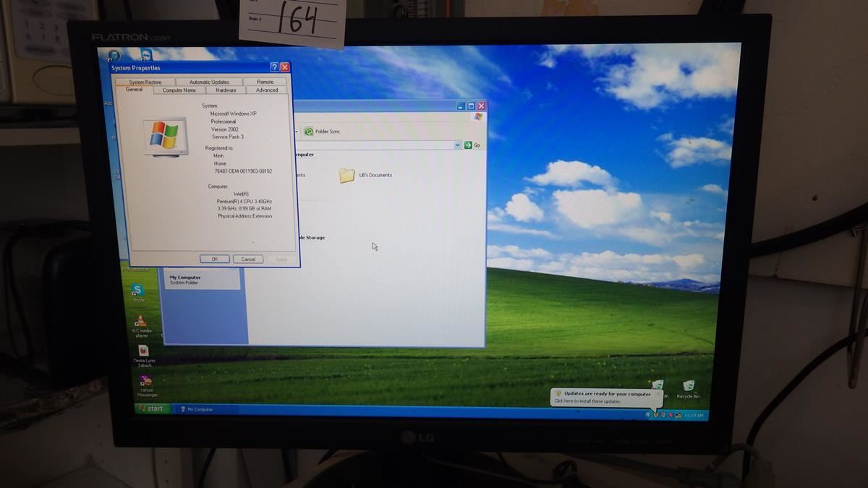The width and height of the screenshot is (868, 488).
Task: Switch to the Hardware tab
Action: click(226, 90)
